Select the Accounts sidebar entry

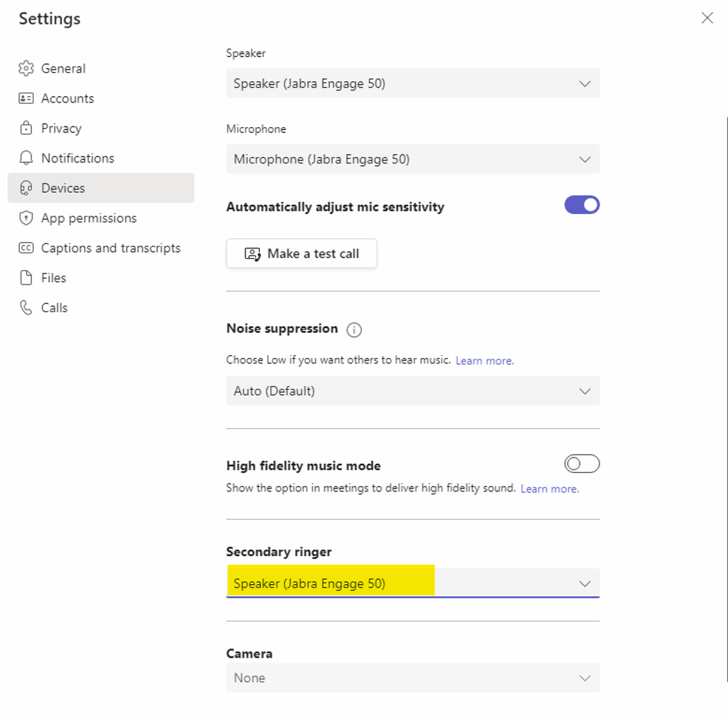tap(67, 98)
